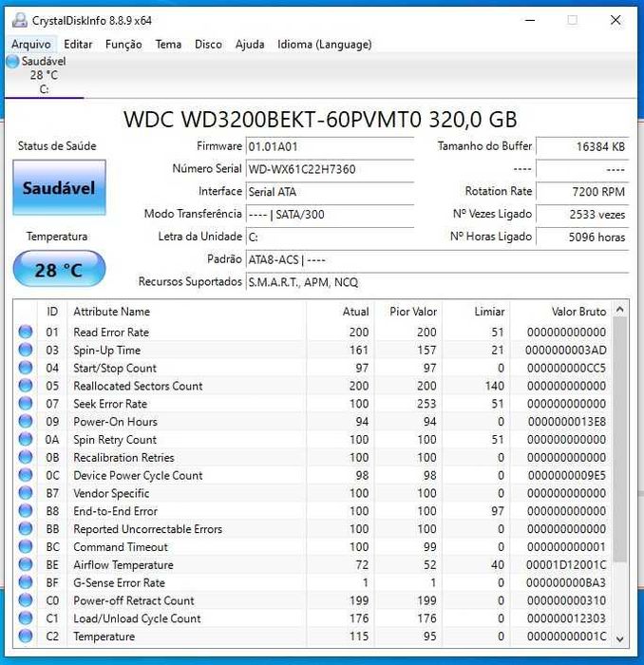Select the Airflow Temperature attribute name
Screen dimensions: 644x665
(123, 565)
